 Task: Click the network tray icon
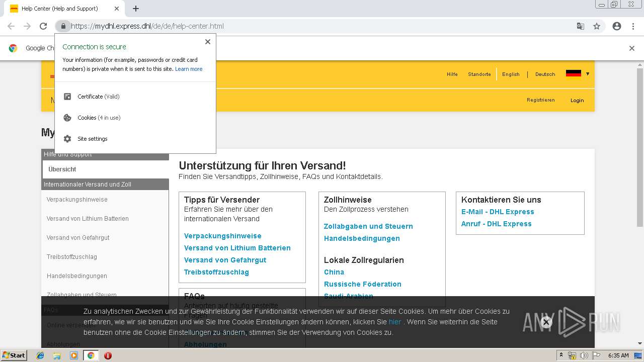point(572,355)
